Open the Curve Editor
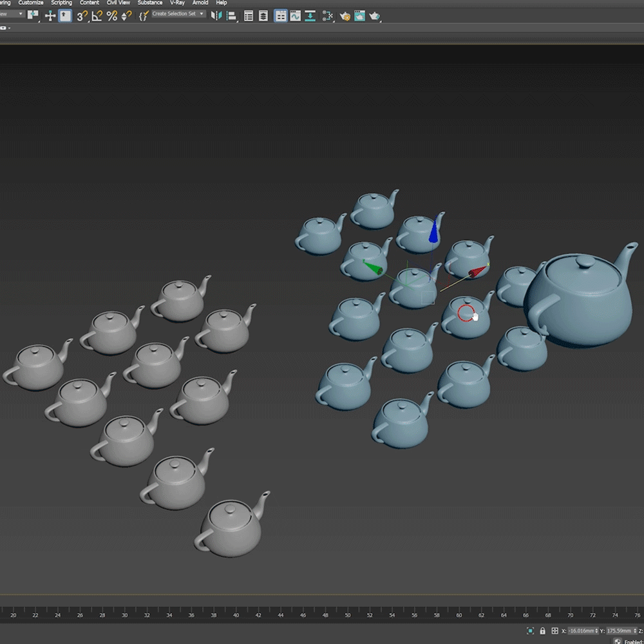The height and width of the screenshot is (644, 644). click(295, 15)
